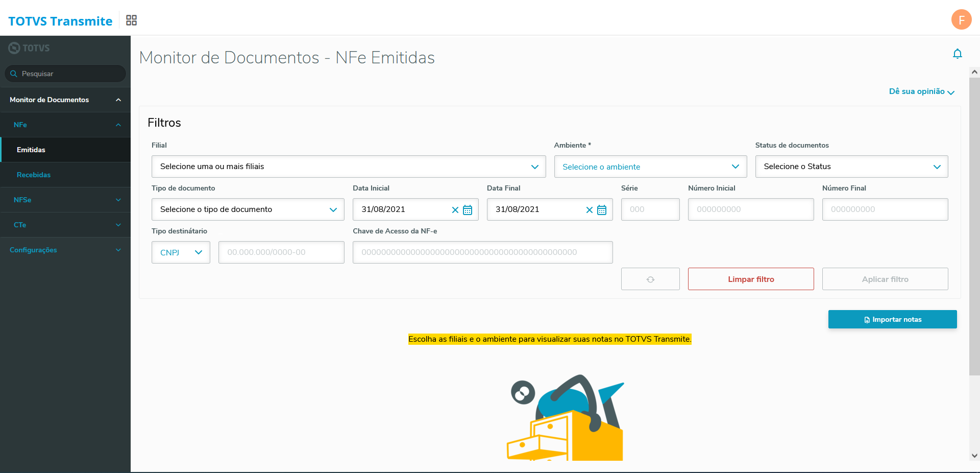Select Emitidas in the sidebar

click(x=65, y=150)
